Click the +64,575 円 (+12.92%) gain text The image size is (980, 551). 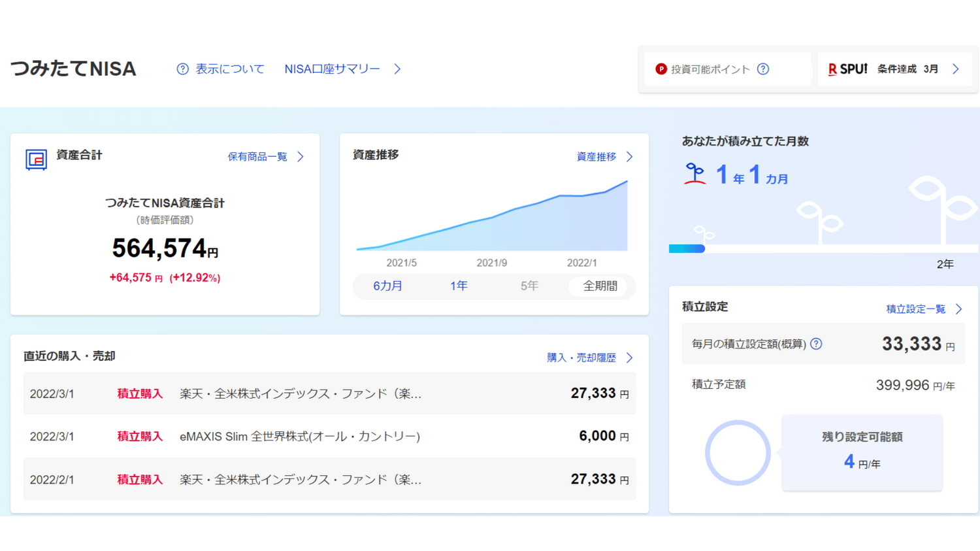pyautogui.click(x=165, y=278)
